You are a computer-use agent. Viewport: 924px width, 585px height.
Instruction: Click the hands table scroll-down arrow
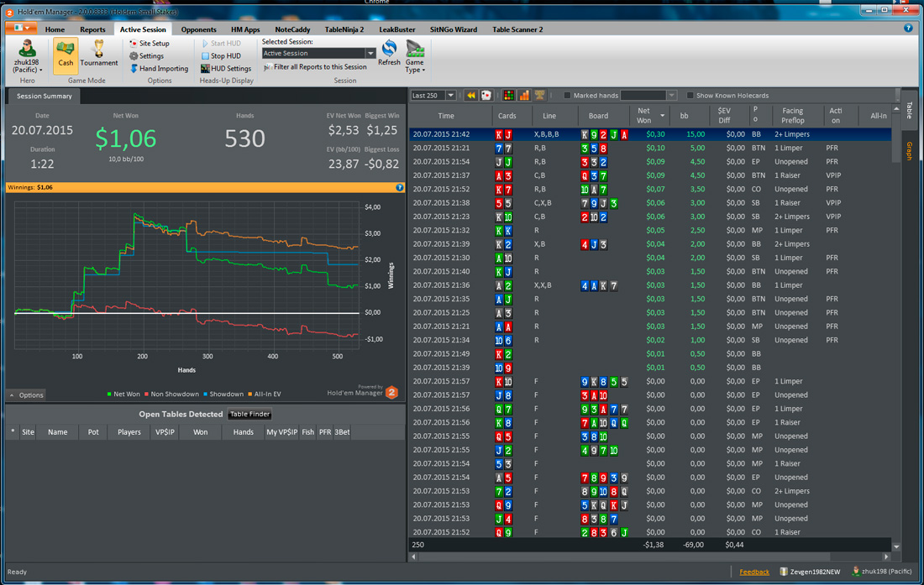click(896, 546)
